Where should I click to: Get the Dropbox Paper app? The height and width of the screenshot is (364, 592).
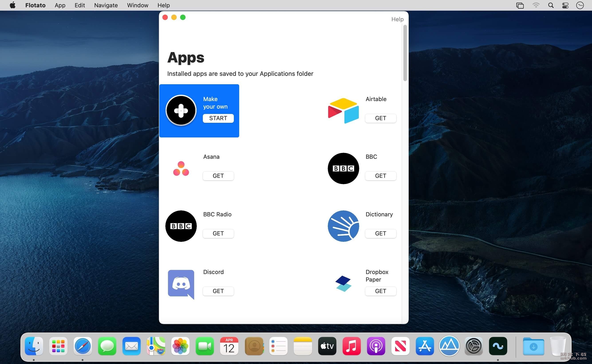tap(381, 291)
